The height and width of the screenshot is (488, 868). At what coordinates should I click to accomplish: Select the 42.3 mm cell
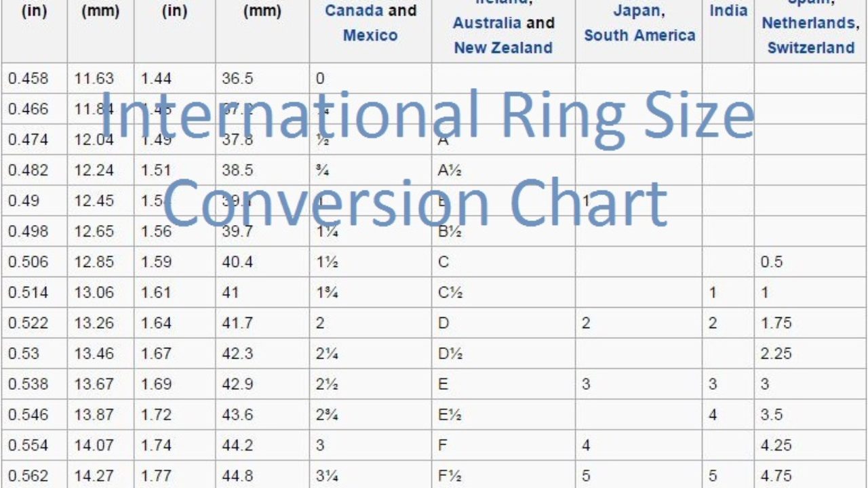tap(262, 354)
